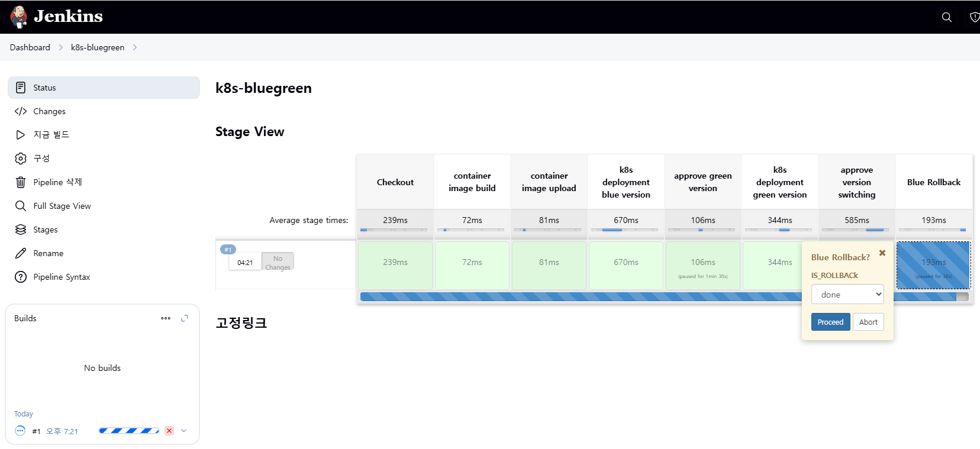Click the container image upload cell 81ms
The width and height of the screenshot is (980, 449).
[549, 265]
